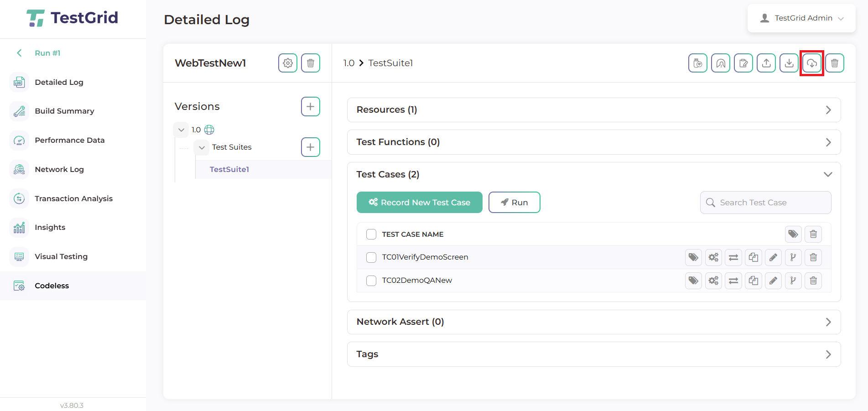Focus the Search Test Case field
This screenshot has height=411, width=868.
(766, 203)
